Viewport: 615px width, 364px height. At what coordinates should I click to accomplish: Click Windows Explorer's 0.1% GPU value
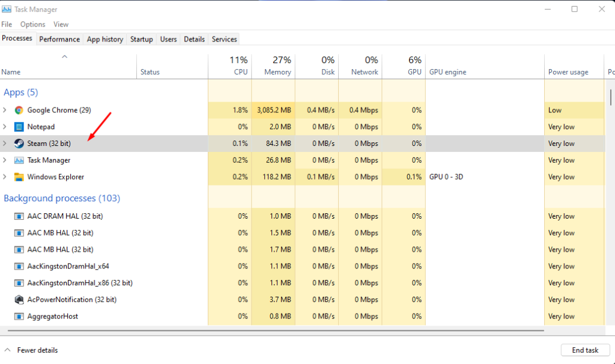[x=414, y=177]
